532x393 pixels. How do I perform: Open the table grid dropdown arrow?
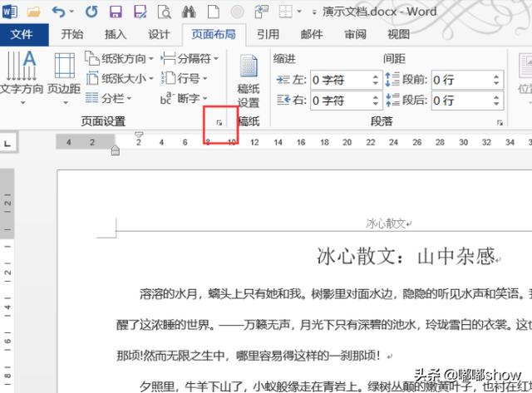click(x=299, y=12)
